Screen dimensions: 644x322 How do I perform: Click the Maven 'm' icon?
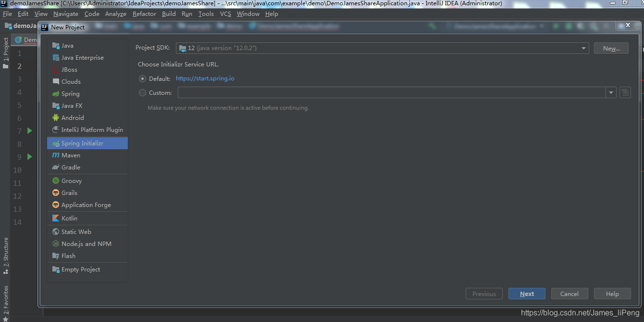coord(56,155)
